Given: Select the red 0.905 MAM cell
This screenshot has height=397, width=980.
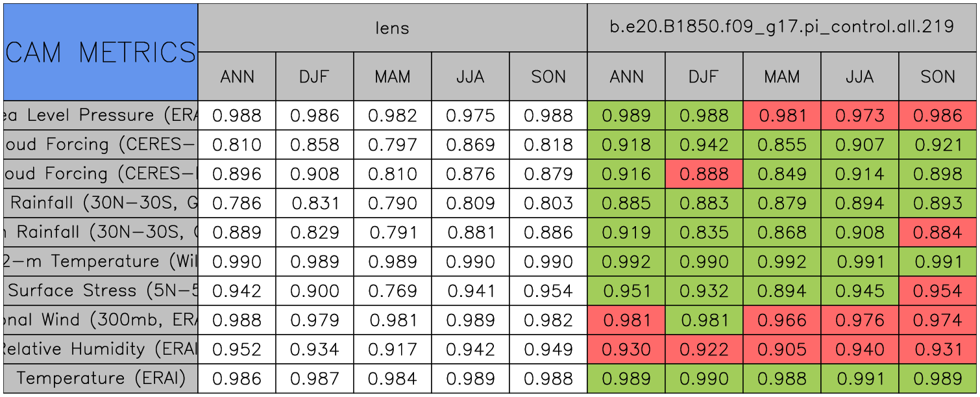Looking at the screenshot, I should (x=781, y=350).
